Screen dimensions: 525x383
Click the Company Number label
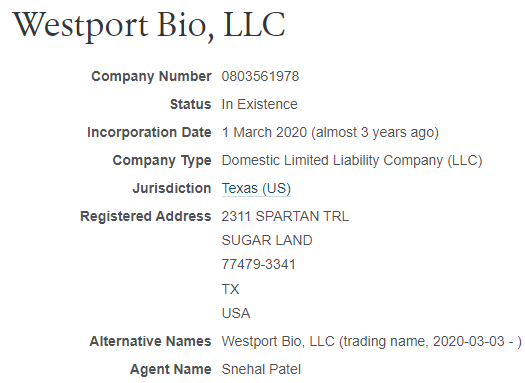[x=151, y=76]
